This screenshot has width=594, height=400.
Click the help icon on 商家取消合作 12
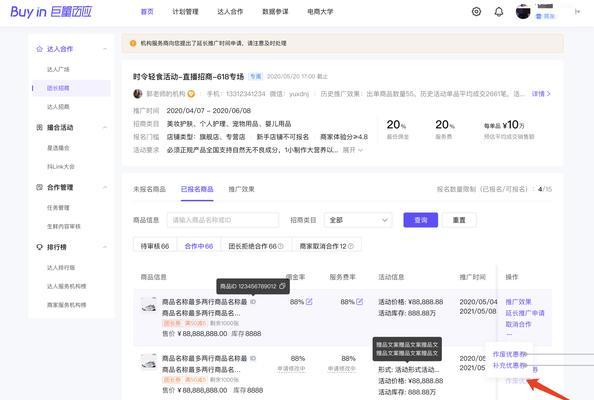tap(350, 246)
